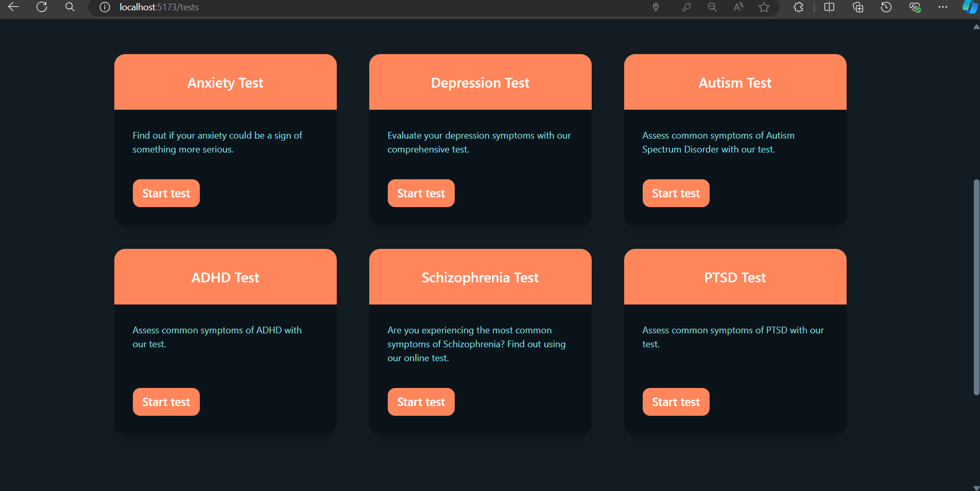Go back using the browser back arrow

tap(13, 7)
